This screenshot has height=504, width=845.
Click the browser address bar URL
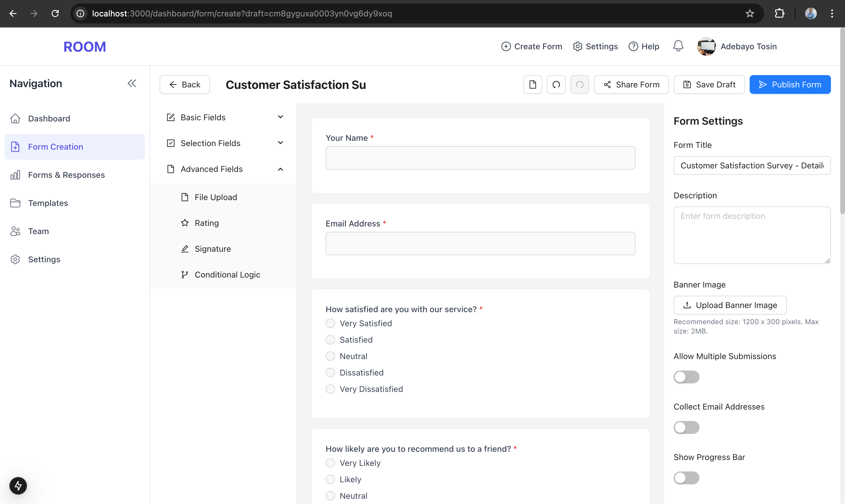[242, 13]
